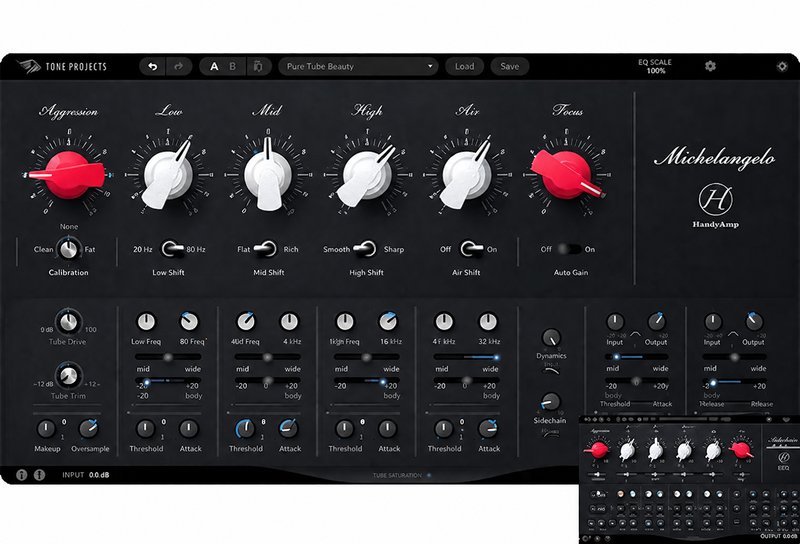This screenshot has width=800, height=544.
Task: Open the settings gear next to EQ Scale
Action: click(x=710, y=66)
